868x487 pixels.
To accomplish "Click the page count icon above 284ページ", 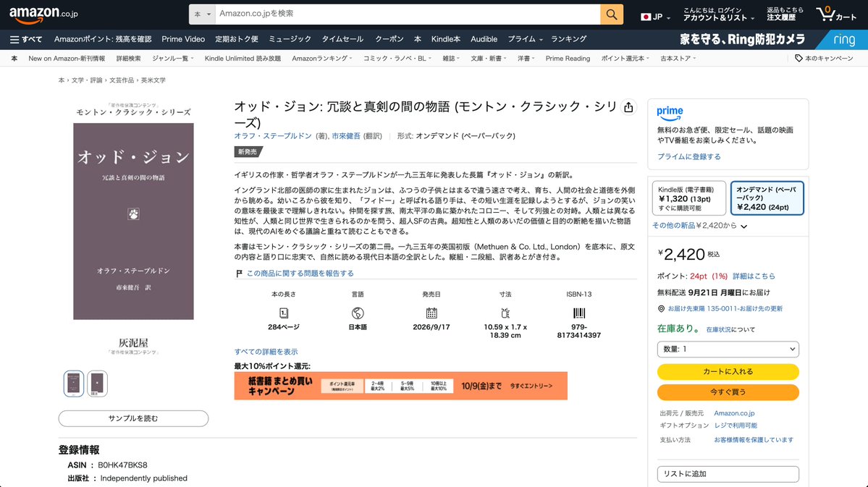I will click(284, 313).
